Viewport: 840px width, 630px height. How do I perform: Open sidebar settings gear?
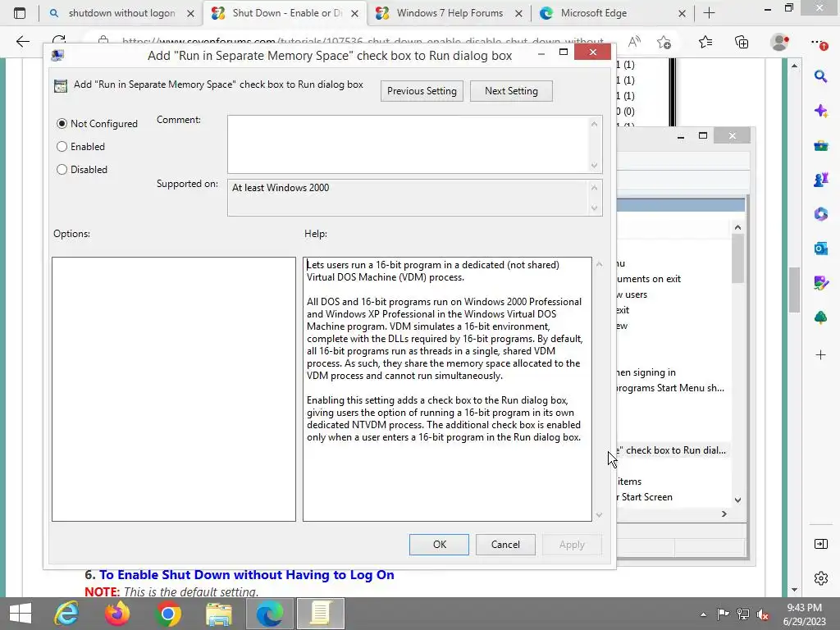pyautogui.click(x=820, y=578)
